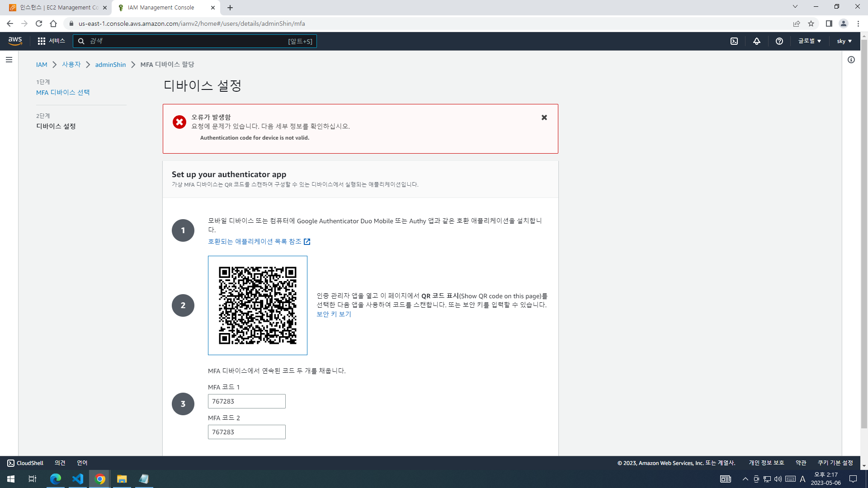Open the sky account dropdown
The image size is (868, 488).
844,41
